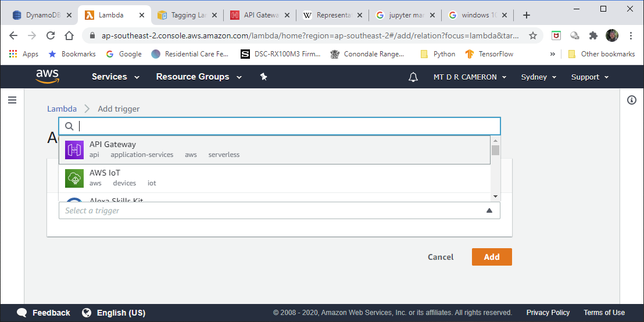Open the Support menu
This screenshot has height=322, width=644.
pos(590,77)
